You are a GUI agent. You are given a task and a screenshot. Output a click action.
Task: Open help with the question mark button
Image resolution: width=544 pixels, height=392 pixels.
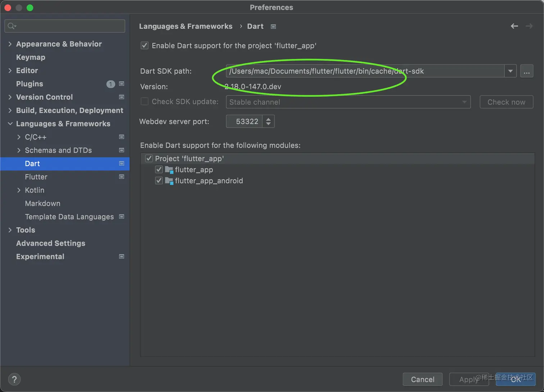(x=14, y=379)
